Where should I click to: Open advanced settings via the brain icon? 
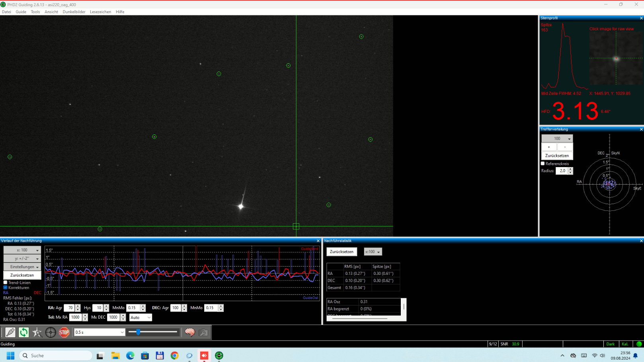[x=190, y=332]
